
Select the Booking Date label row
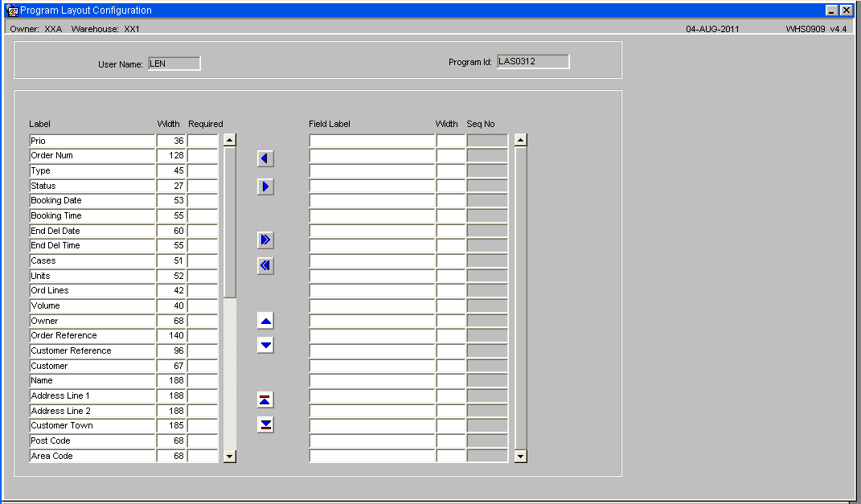(x=92, y=200)
